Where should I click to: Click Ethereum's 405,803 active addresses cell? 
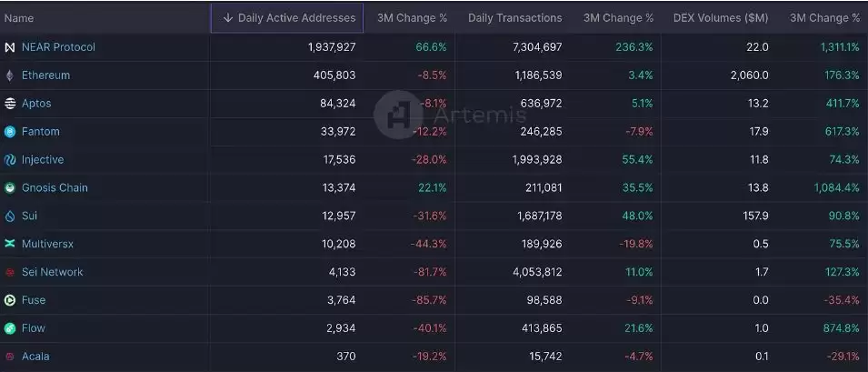(x=332, y=75)
